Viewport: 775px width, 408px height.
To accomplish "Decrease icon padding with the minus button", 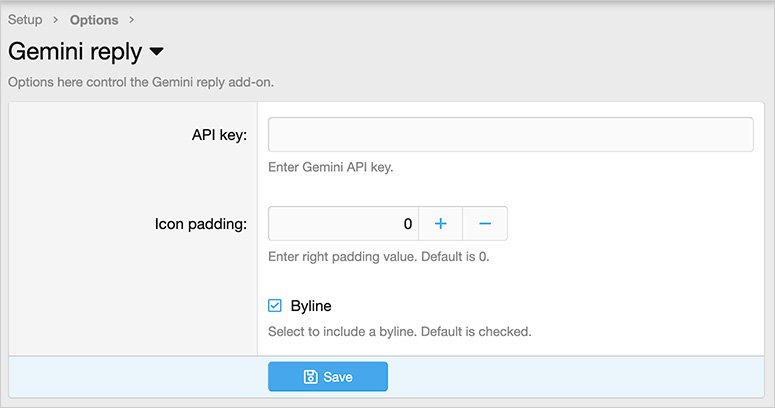I will point(485,224).
